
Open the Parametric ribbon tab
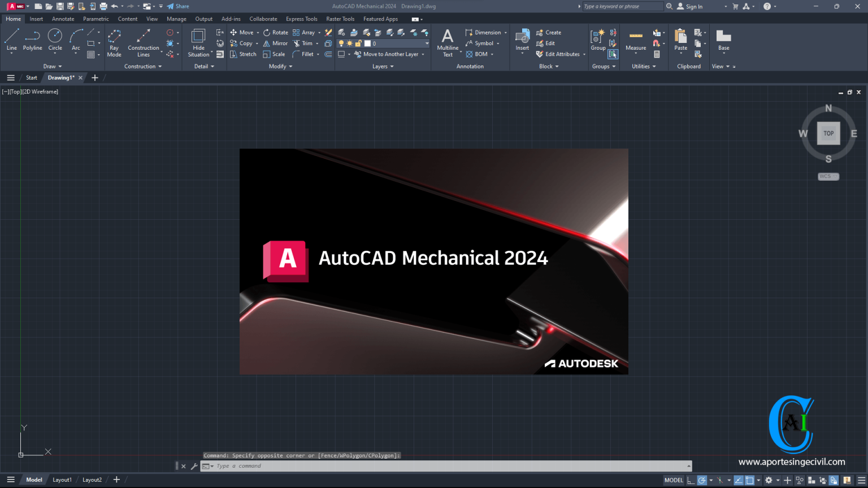point(96,19)
